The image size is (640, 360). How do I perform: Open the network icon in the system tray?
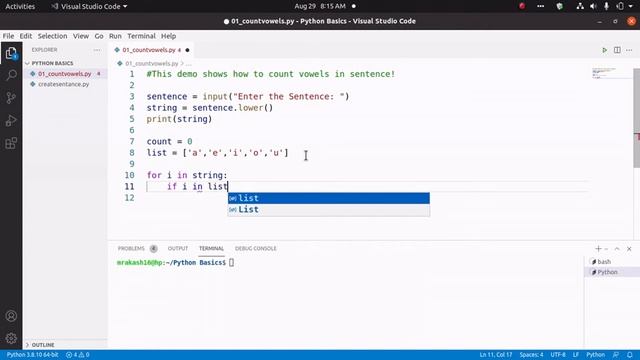[x=580, y=6]
